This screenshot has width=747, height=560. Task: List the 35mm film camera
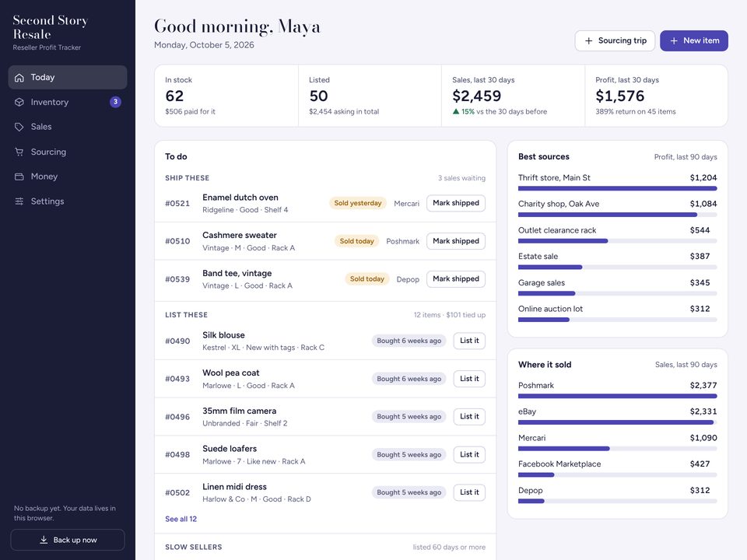[469, 416]
